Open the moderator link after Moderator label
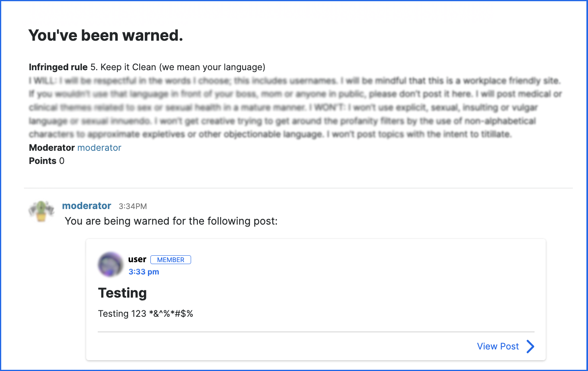Viewport: 588px width, 371px height. coord(99,148)
